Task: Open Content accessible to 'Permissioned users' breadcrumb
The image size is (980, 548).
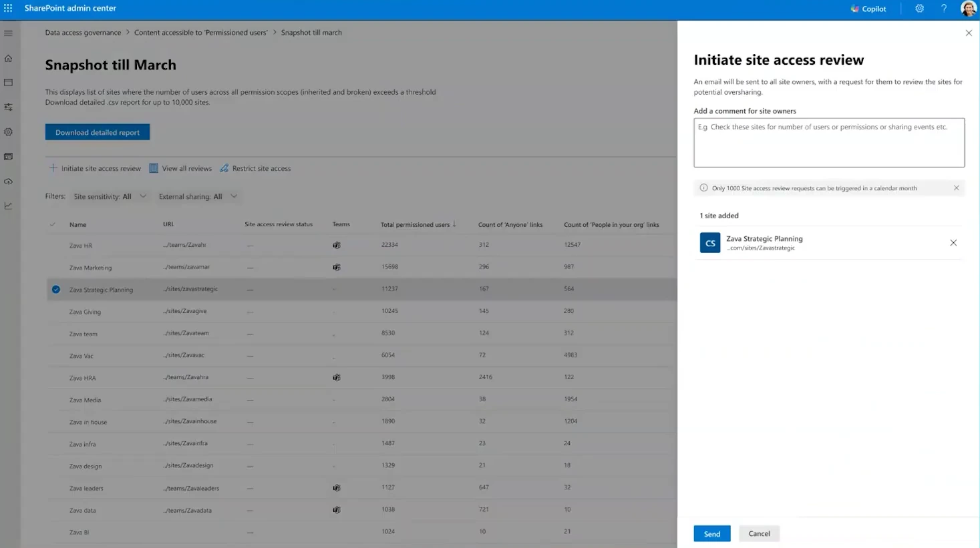Action: coord(200,32)
